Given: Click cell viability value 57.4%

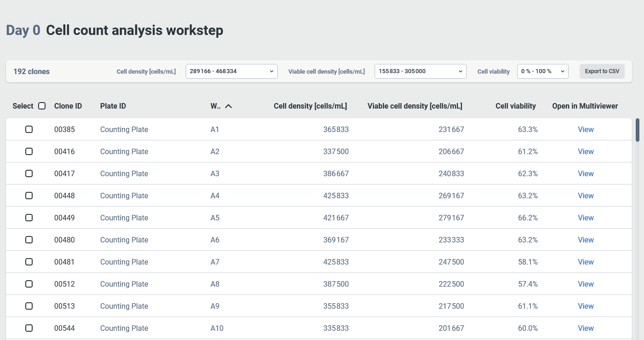Looking at the screenshot, I should tap(528, 284).
